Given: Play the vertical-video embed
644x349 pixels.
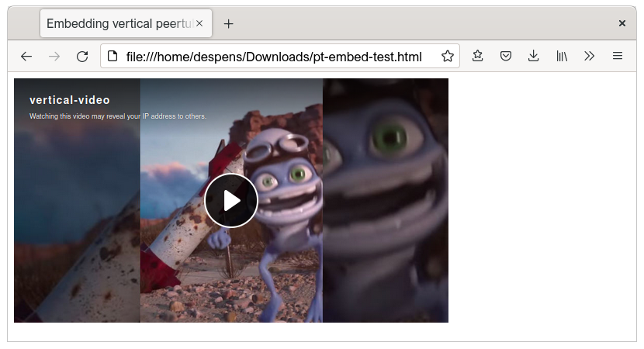Looking at the screenshot, I should (231, 200).
